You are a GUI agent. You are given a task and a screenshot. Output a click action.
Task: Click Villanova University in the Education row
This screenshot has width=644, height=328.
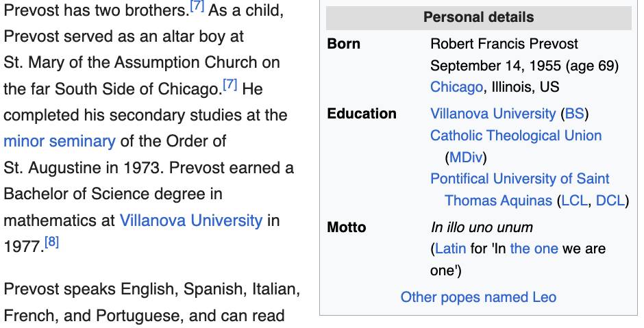[493, 114]
